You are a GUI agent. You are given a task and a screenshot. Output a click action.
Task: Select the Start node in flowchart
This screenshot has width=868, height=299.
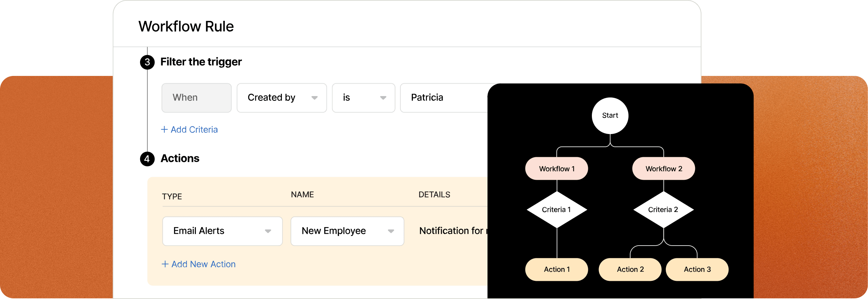click(610, 116)
